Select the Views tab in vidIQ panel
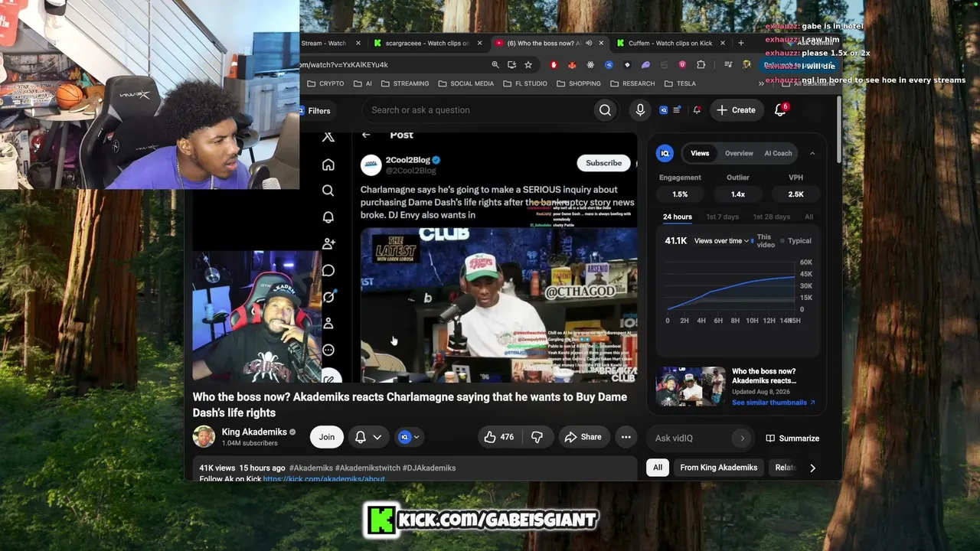Screen dimensions: 980x551 tap(700, 153)
